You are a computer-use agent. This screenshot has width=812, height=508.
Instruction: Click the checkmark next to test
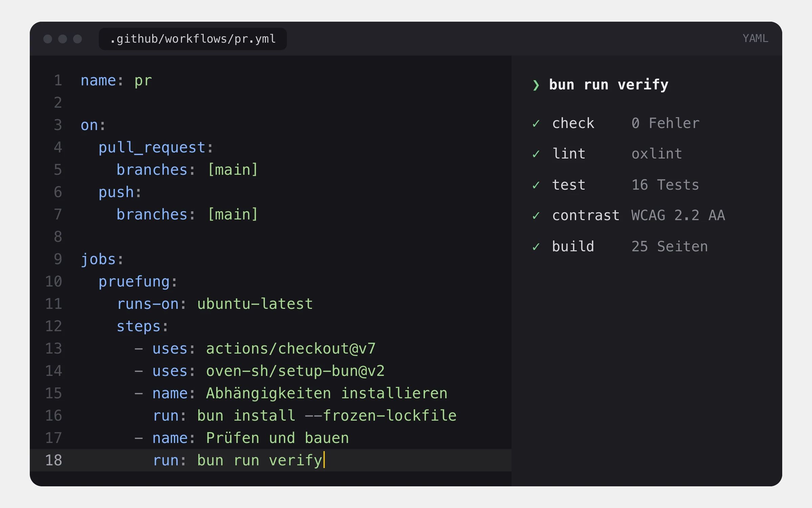pos(536,185)
